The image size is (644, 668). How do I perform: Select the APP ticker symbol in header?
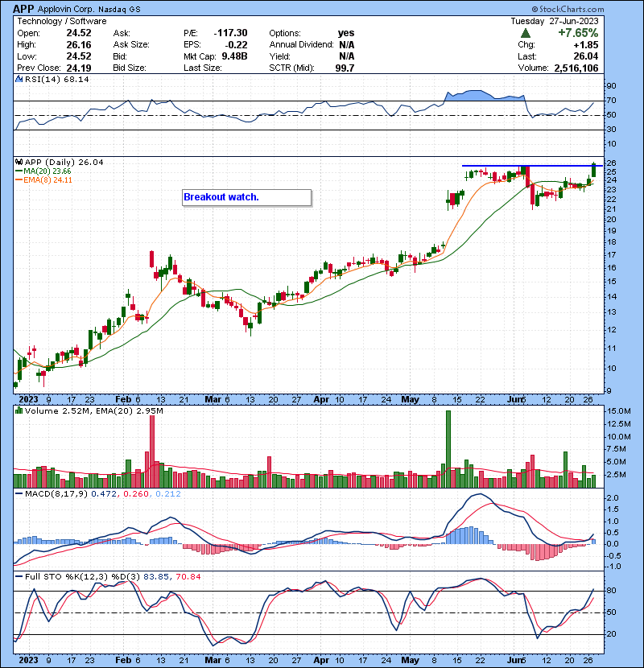(23, 9)
